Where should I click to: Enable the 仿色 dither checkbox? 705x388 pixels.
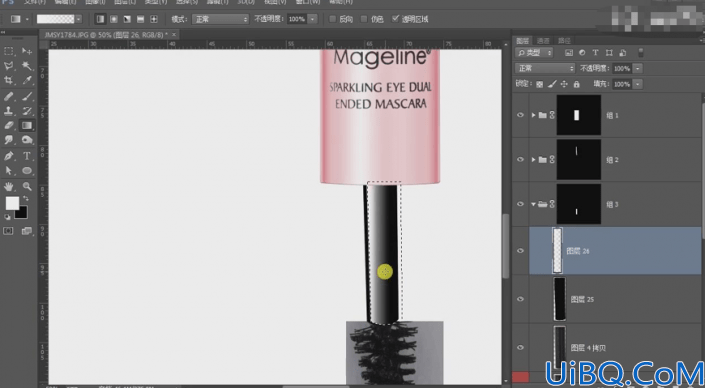[x=364, y=19]
